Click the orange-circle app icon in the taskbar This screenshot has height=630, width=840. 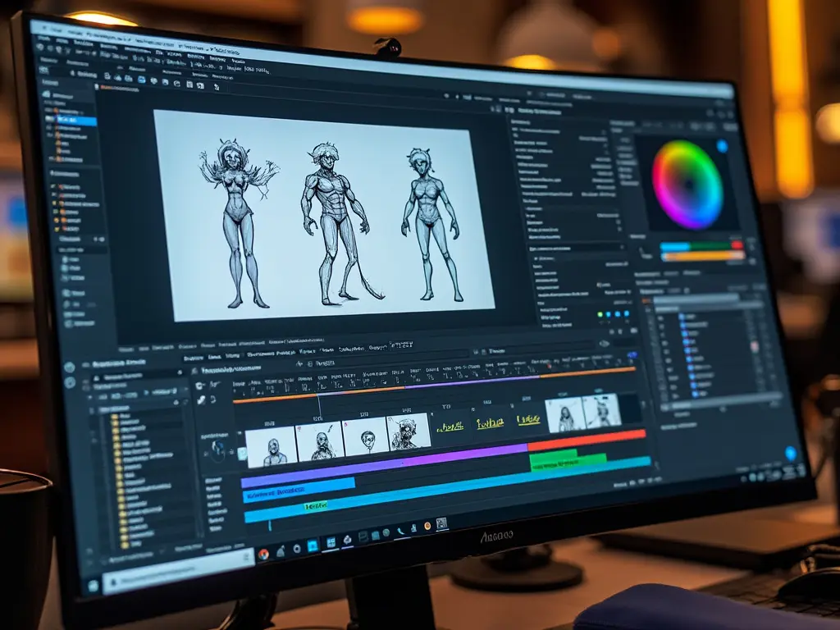coord(427,526)
